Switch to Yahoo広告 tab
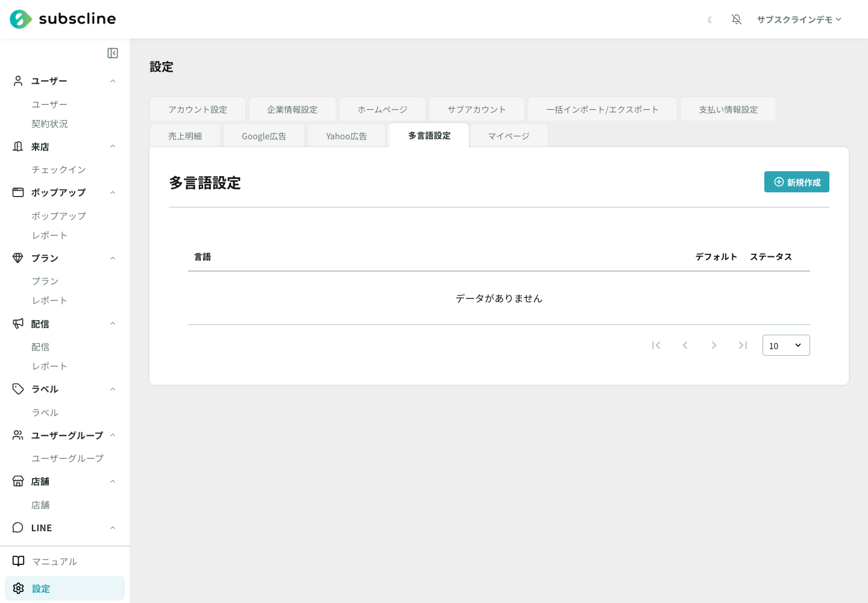868x603 pixels. (347, 136)
